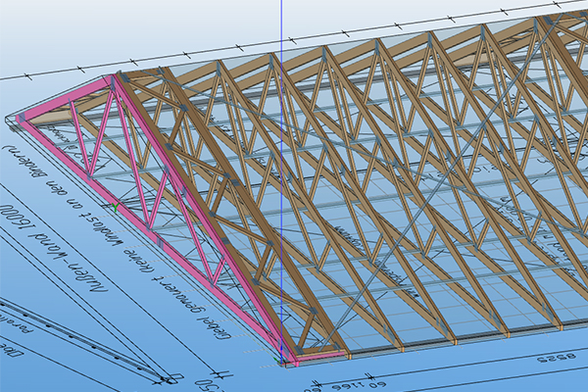Click green snap marker on pink truss
This screenshot has width=588, height=392.
pos(115,208)
